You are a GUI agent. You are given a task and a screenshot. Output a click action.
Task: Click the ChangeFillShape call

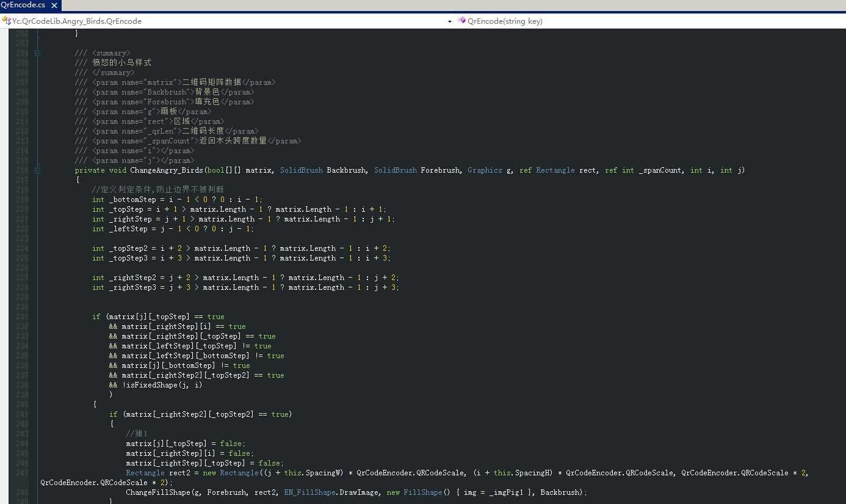click(356, 492)
